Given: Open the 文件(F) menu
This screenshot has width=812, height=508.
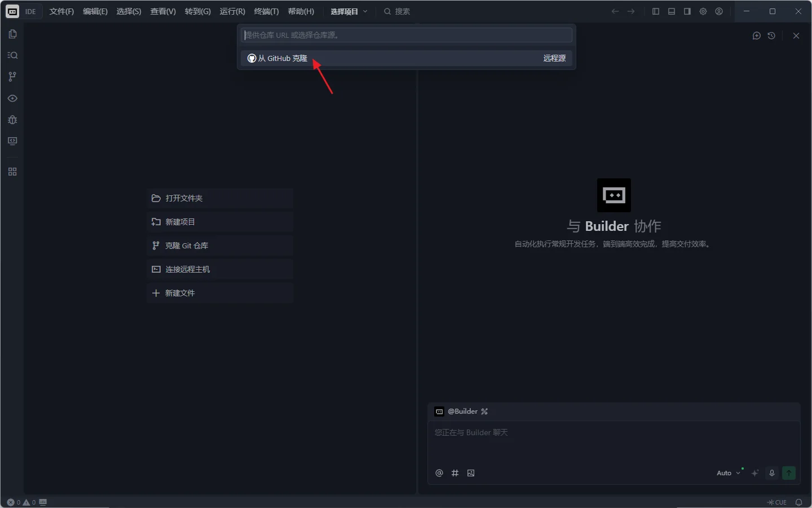Looking at the screenshot, I should pyautogui.click(x=61, y=11).
